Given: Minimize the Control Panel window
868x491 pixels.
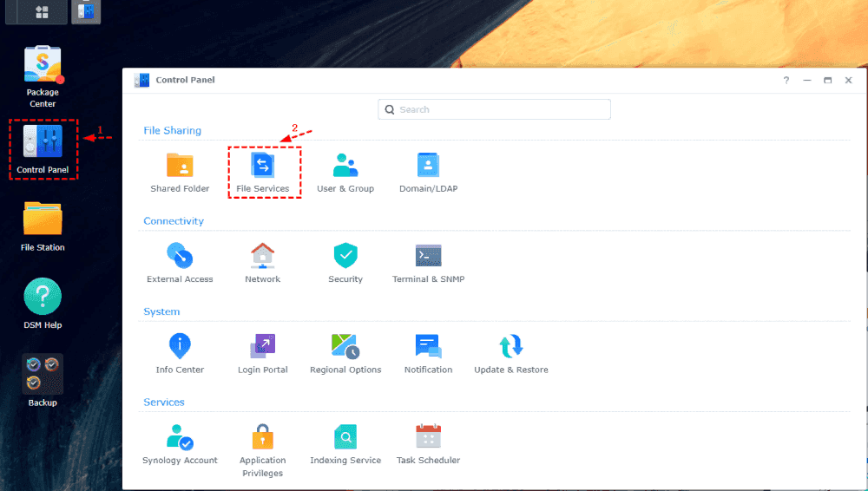Looking at the screenshot, I should click(x=807, y=81).
